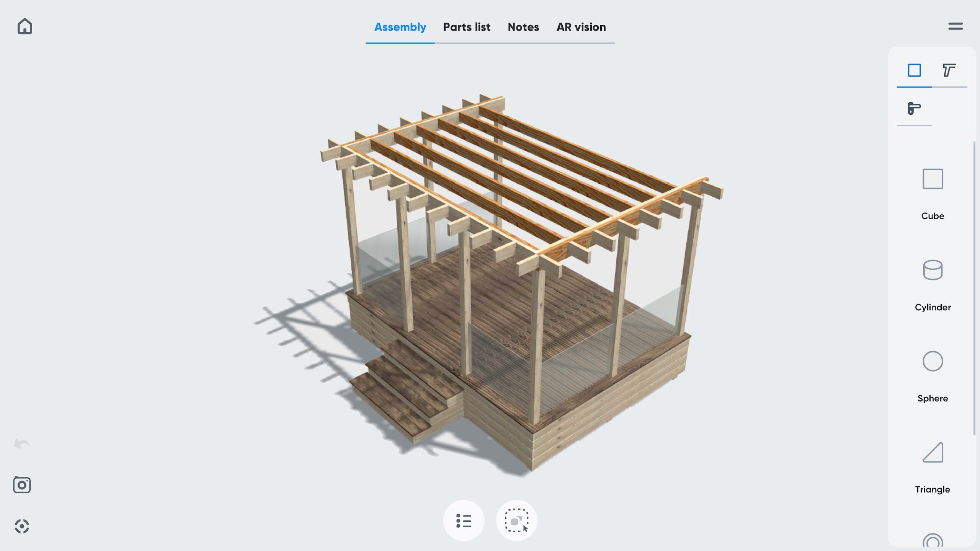Open the parts outline list button

[464, 520]
